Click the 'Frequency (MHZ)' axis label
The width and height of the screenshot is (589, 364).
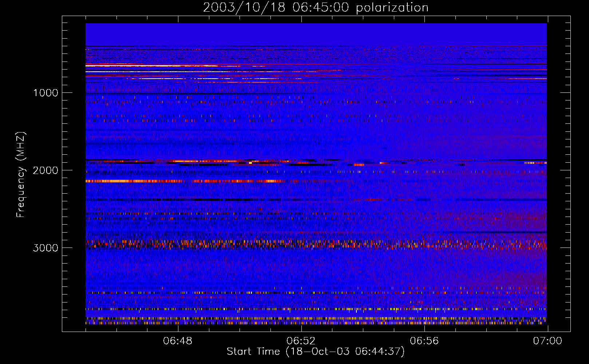point(21,175)
